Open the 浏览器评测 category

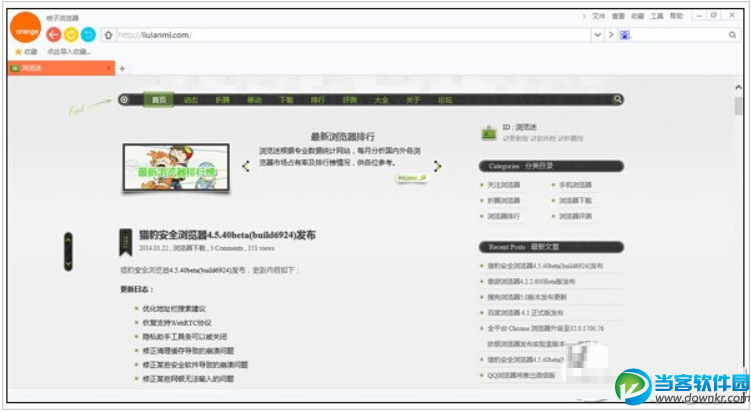point(575,216)
